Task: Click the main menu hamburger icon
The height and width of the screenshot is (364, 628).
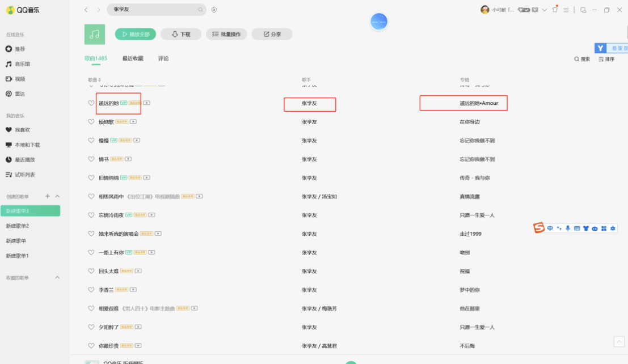Action: [x=566, y=10]
